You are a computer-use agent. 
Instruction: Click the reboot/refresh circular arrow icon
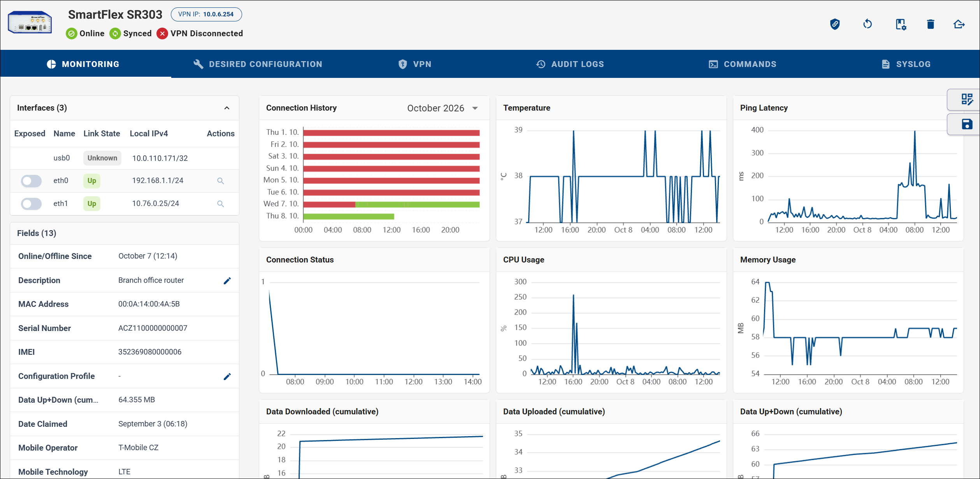pos(868,24)
